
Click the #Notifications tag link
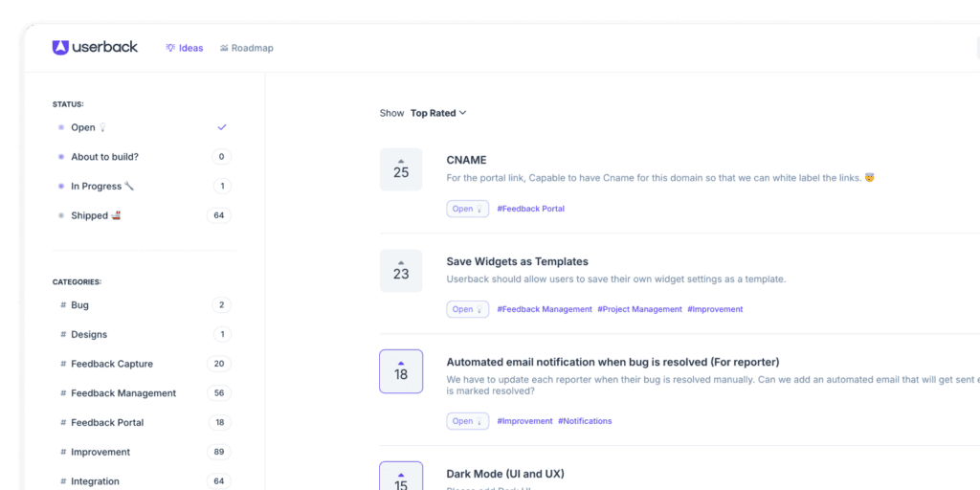tap(585, 421)
